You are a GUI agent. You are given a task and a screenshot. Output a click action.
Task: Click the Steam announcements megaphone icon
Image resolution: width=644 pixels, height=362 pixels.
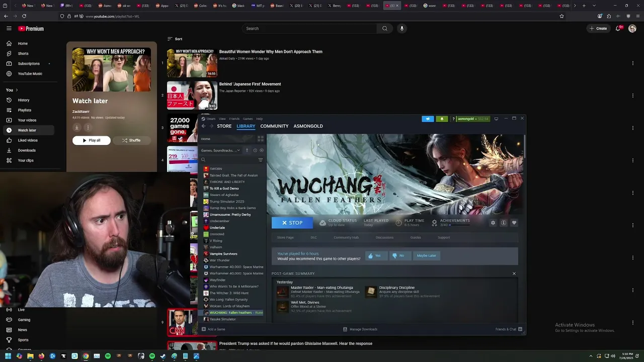tap(428, 119)
